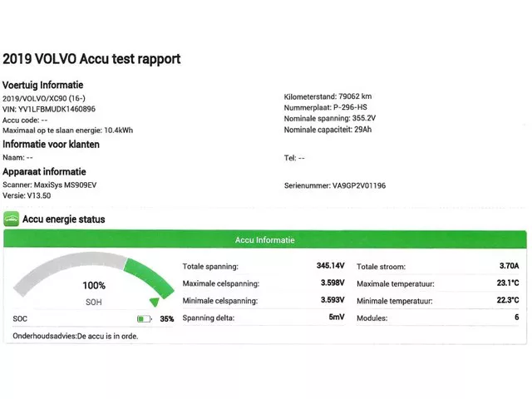Click the Totale stroom 3.70A value
The height and width of the screenshot is (399, 532).
click(509, 266)
